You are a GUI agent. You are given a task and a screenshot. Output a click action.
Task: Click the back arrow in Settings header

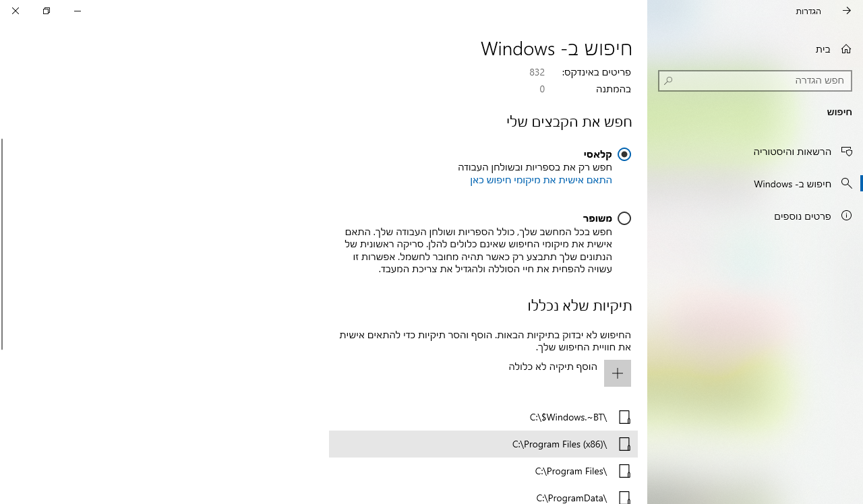pos(846,11)
